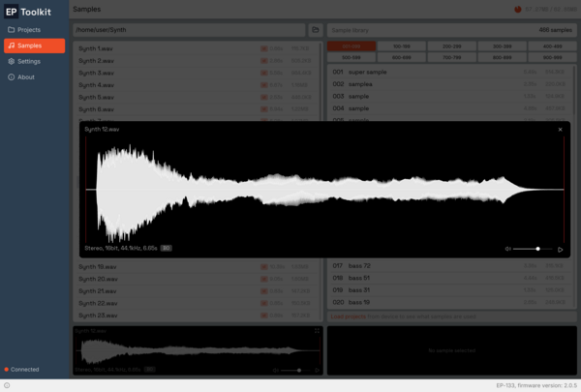Image resolution: width=581 pixels, height=392 pixels.
Task: Expand the bottom preview with fullscreen icon
Action: click(x=317, y=331)
